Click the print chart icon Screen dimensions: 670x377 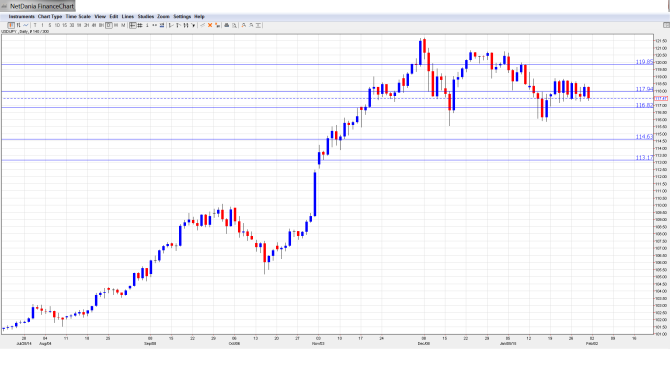(x=227, y=26)
